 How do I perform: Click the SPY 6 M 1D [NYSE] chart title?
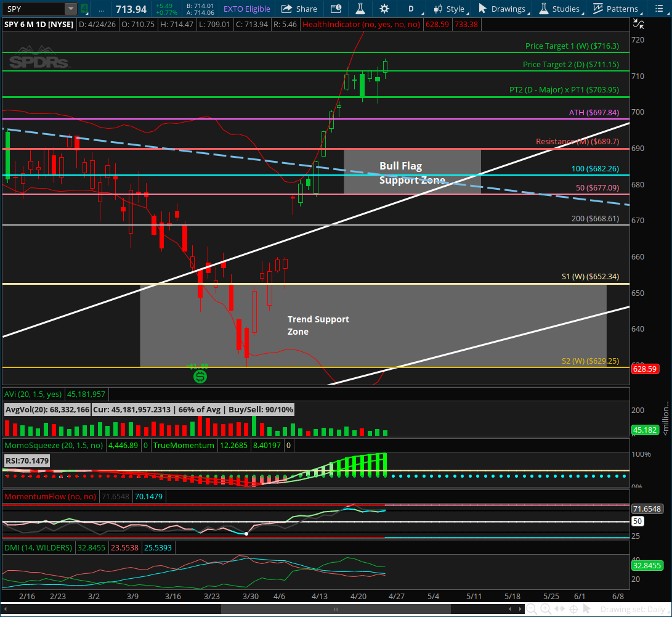[39, 25]
